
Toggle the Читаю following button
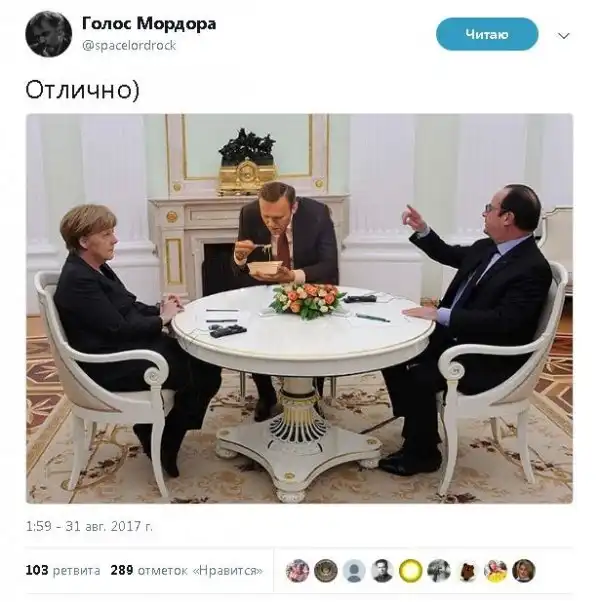point(487,34)
